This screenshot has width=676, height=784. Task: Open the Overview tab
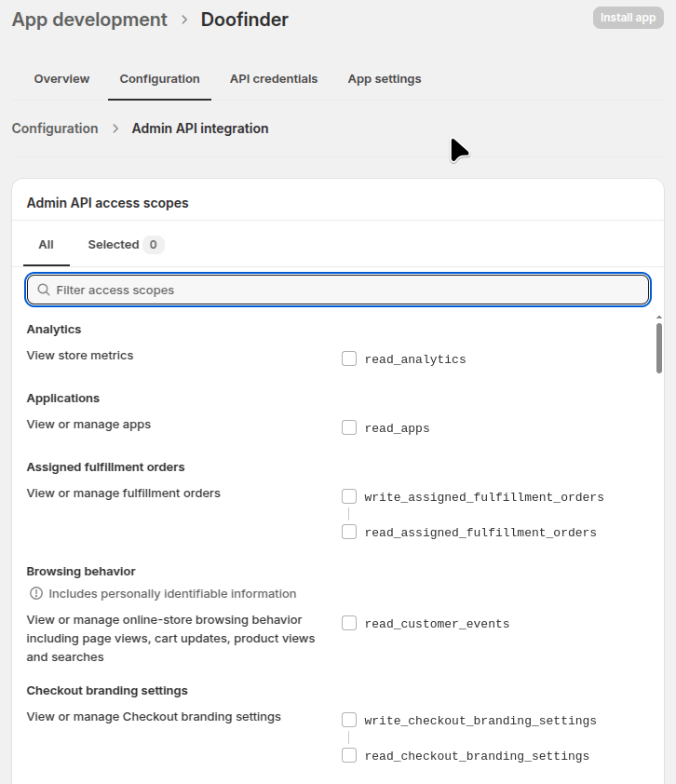point(61,79)
